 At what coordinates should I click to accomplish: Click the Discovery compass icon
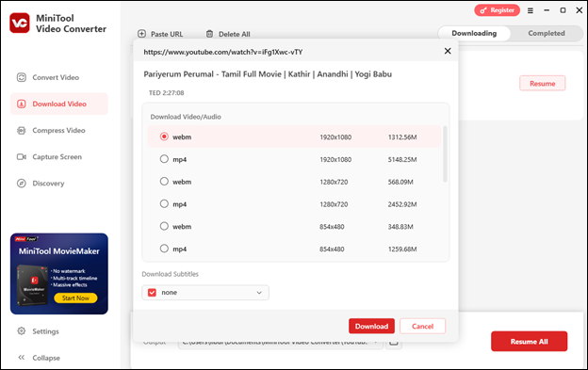click(22, 184)
